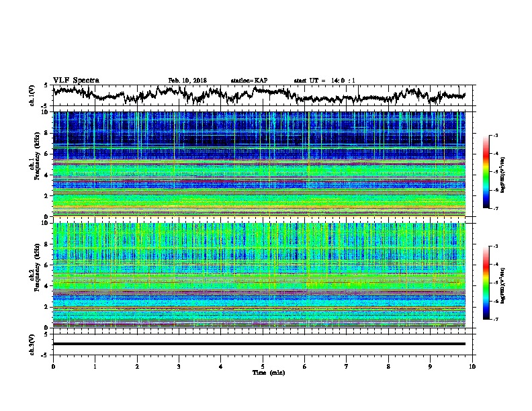Click time axis tick label "2"
This screenshot has width=532, height=411.
click(137, 366)
